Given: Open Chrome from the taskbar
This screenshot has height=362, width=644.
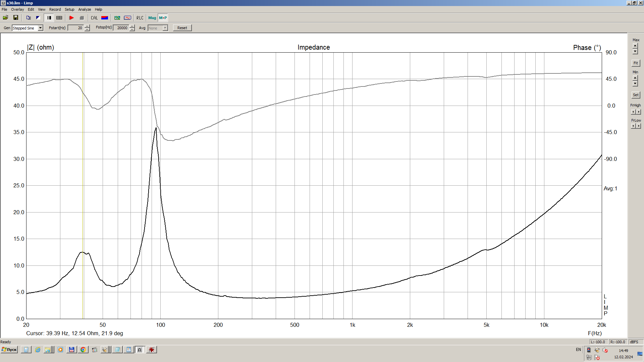Looking at the screenshot, I should 83,350.
